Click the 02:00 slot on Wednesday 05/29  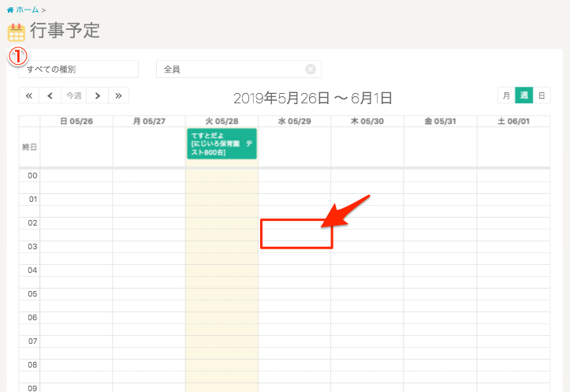[294, 223]
